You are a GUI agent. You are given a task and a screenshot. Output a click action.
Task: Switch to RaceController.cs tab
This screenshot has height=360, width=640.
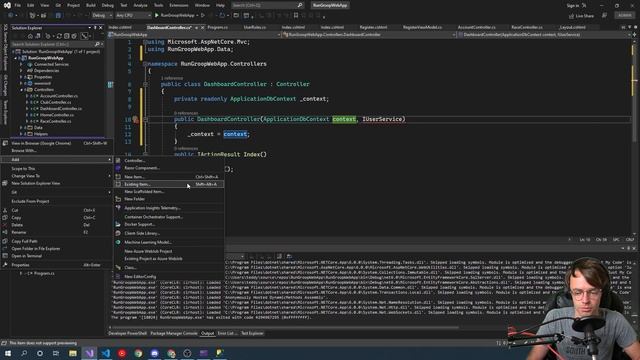pyautogui.click(x=527, y=27)
